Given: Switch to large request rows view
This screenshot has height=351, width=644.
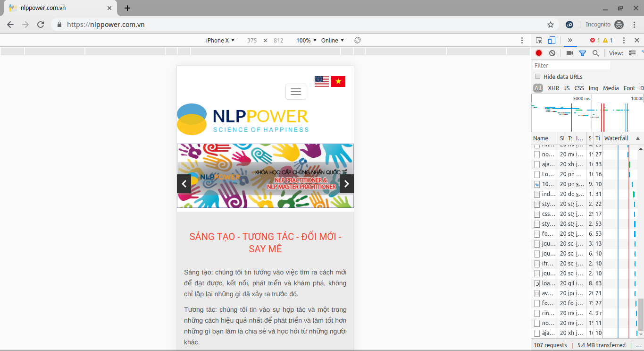Looking at the screenshot, I should (632, 53).
